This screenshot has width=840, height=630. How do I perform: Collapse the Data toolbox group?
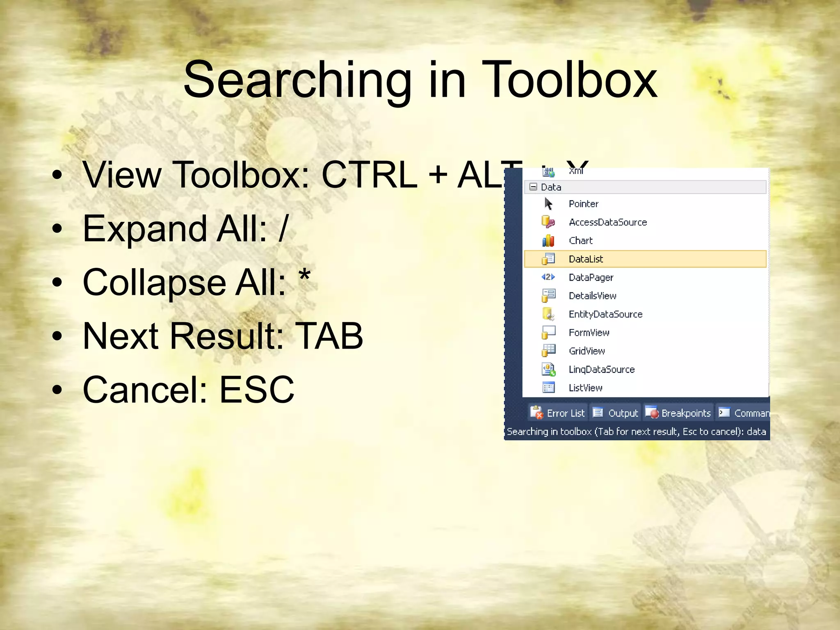click(x=533, y=187)
